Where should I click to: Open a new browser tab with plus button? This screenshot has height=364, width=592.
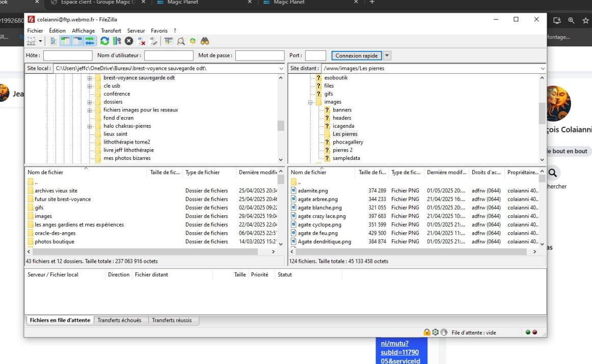click(x=372, y=2)
